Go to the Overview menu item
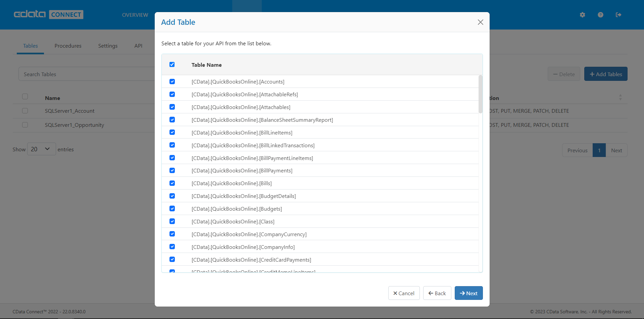This screenshot has width=644, height=319. pyautogui.click(x=135, y=15)
